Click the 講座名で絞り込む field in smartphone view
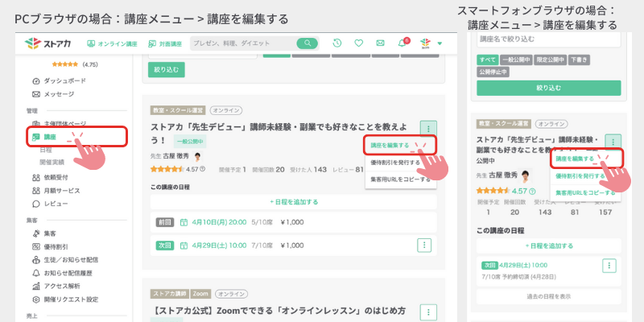This screenshot has width=644, height=322. 549,39
